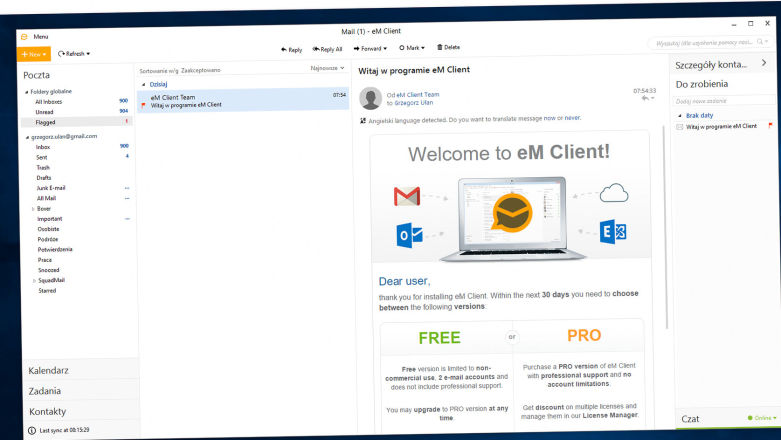Collapse the Dzisiaj message group
Viewport: 781px width, 440px height.
click(x=143, y=85)
